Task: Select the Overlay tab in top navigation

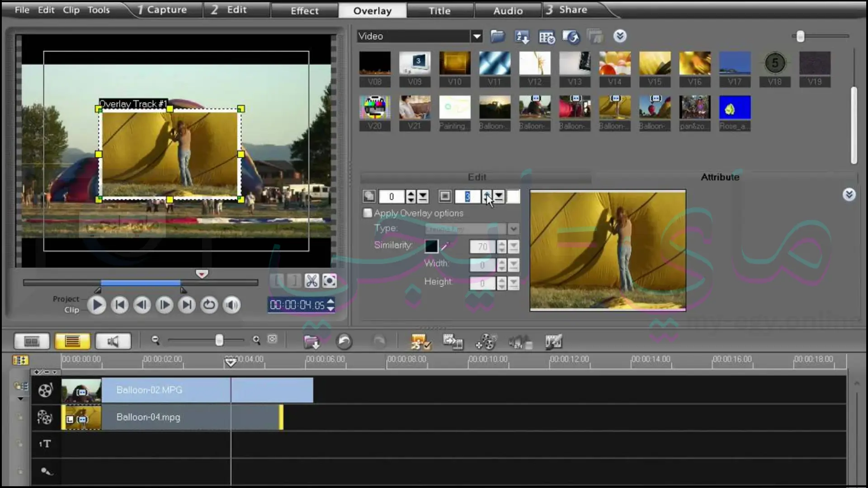Action: tap(373, 10)
